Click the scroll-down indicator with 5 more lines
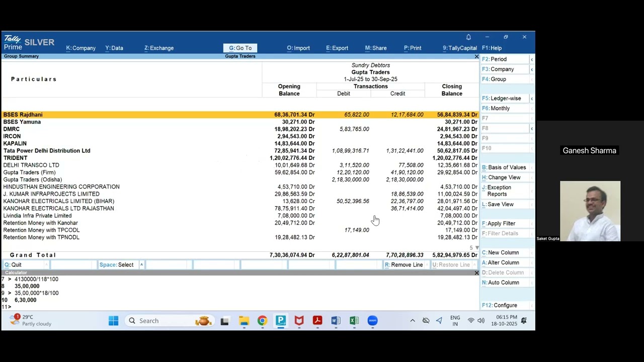This screenshot has width=644, height=362. click(x=474, y=248)
